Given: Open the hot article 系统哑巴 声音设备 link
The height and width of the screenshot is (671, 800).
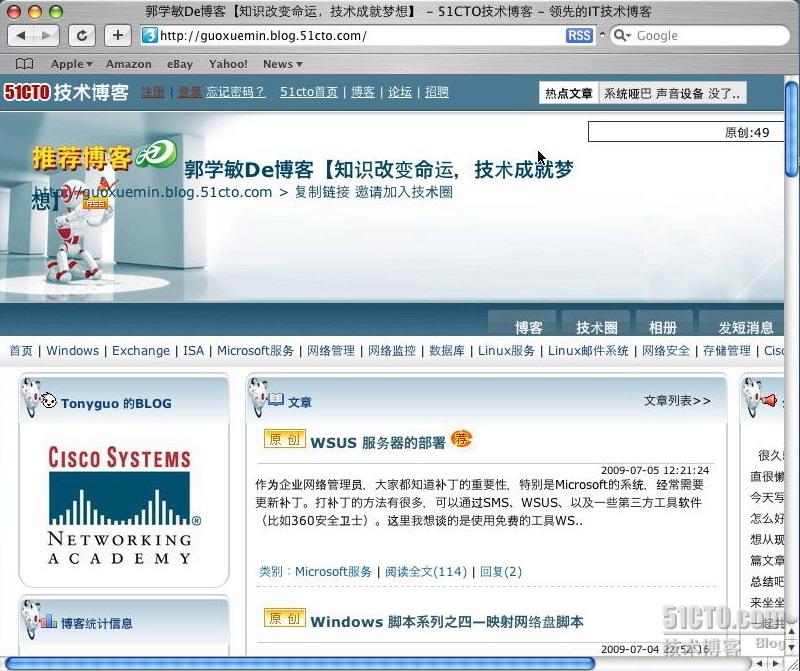Looking at the screenshot, I should (672, 93).
